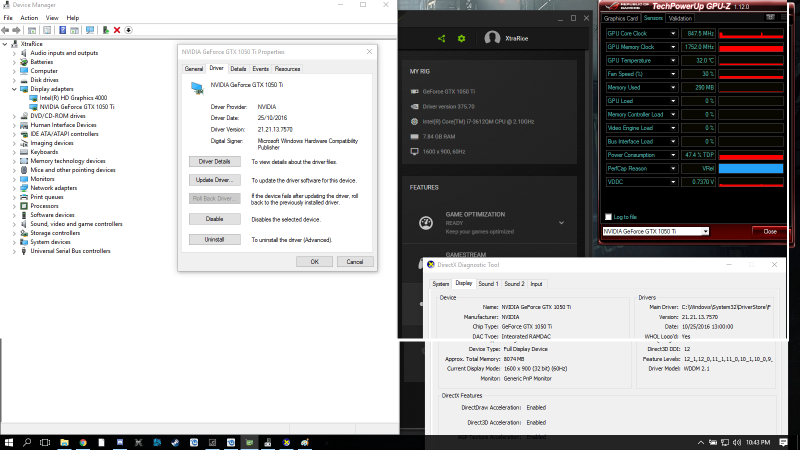The width and height of the screenshot is (800, 450).
Task: Click the camera screenshot icon in GPU-Z title bar
Action: tap(770, 17)
